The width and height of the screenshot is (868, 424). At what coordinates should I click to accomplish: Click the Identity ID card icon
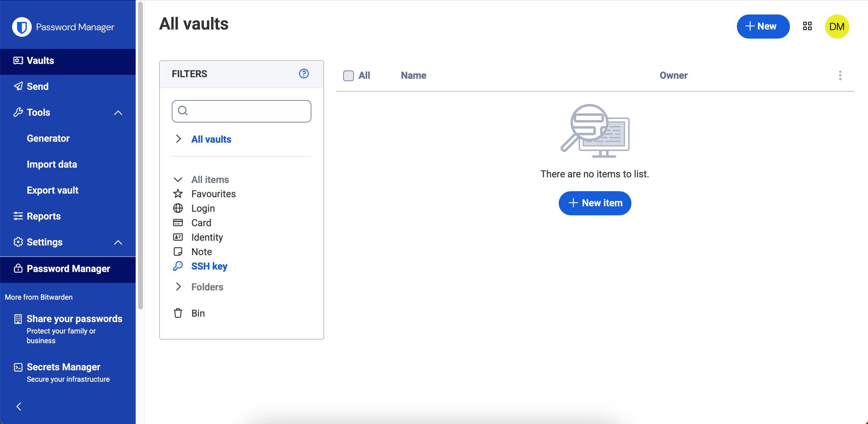(x=178, y=237)
